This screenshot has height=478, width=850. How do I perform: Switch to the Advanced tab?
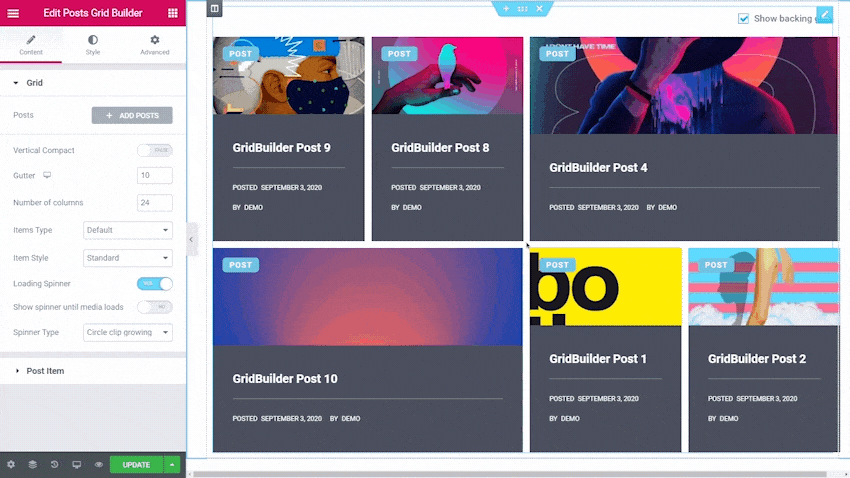(x=155, y=44)
